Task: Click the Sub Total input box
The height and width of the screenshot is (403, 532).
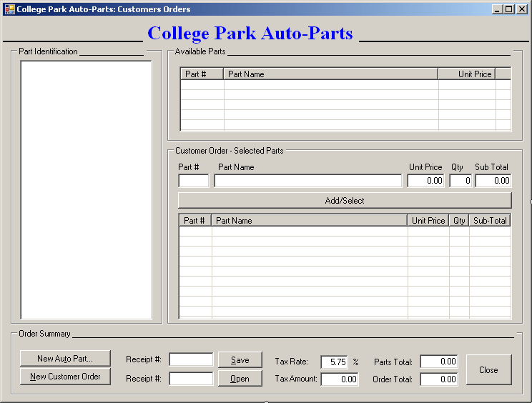Action: (x=493, y=181)
